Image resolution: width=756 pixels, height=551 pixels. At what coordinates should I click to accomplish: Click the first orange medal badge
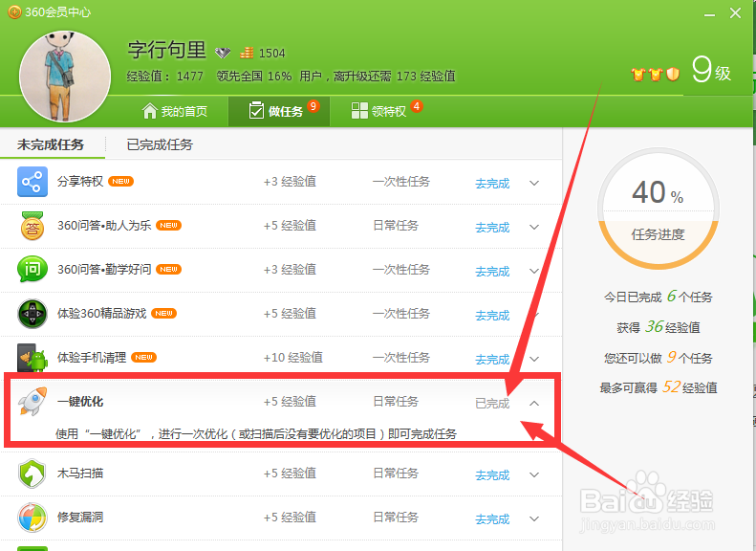pyautogui.click(x=637, y=75)
